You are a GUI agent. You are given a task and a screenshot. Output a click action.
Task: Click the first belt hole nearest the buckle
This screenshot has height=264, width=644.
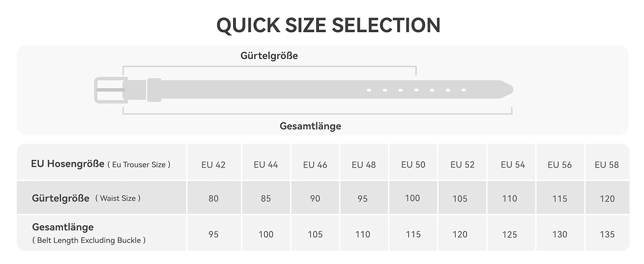point(369,90)
